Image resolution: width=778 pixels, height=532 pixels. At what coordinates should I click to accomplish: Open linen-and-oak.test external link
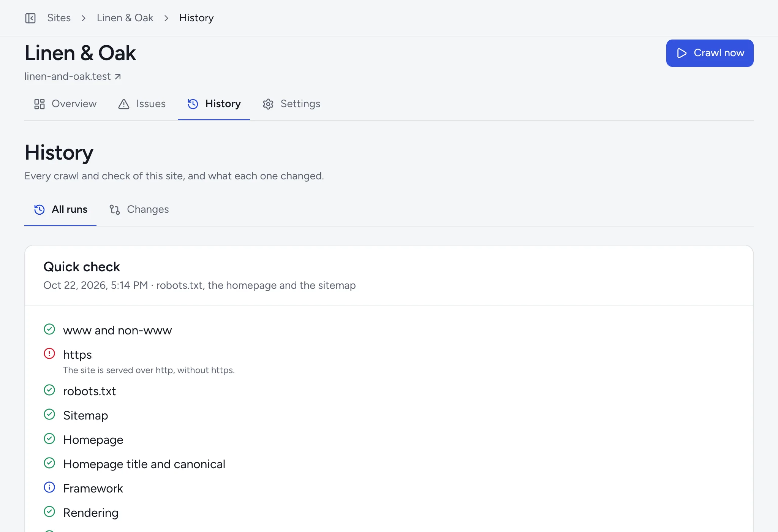click(x=73, y=76)
